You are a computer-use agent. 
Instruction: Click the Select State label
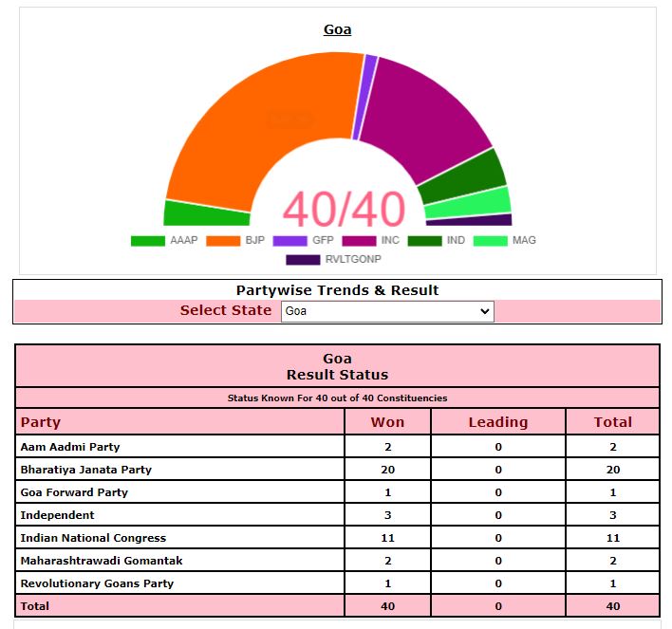point(226,310)
